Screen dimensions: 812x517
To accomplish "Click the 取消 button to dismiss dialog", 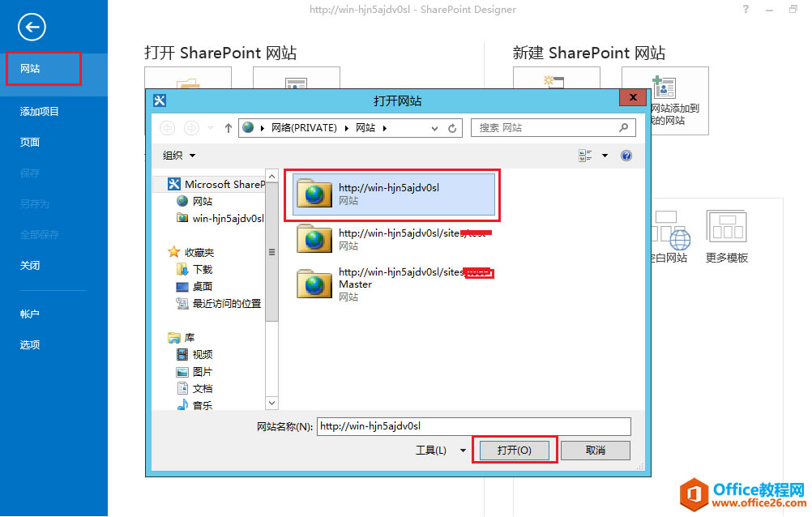I will coord(595,450).
